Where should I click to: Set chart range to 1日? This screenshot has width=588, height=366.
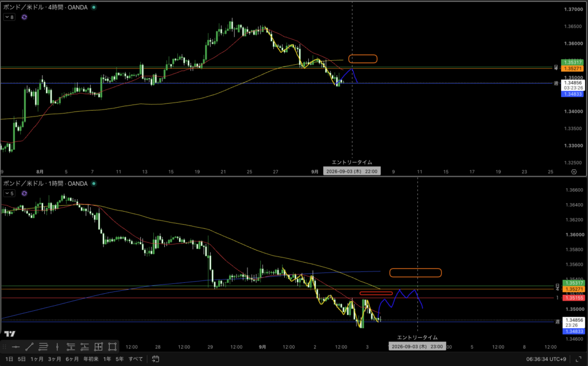coord(9,359)
